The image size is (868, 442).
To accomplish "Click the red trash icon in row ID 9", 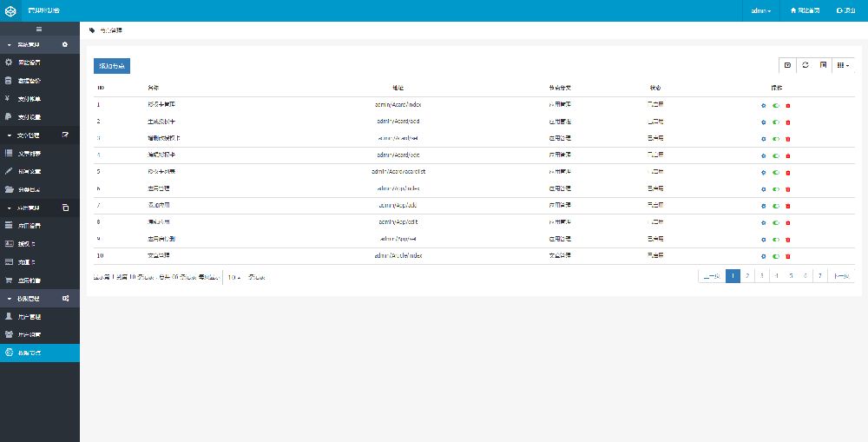I will point(788,240).
